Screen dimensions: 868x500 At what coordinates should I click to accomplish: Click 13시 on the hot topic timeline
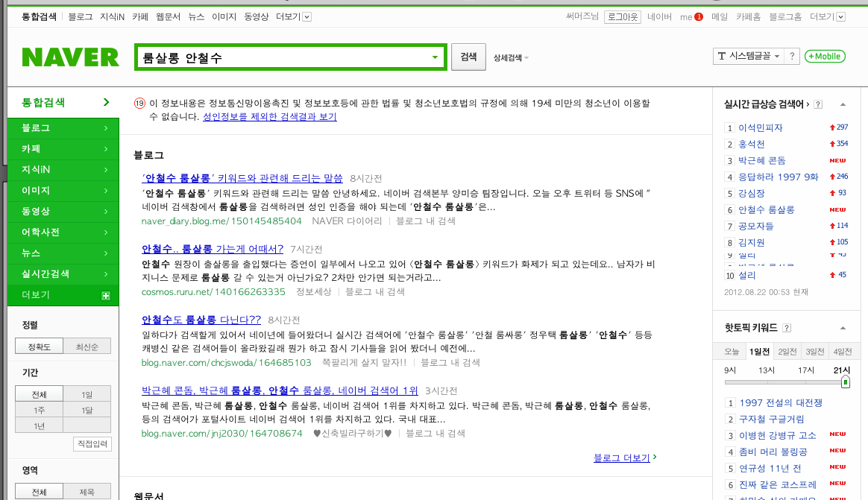(x=766, y=370)
